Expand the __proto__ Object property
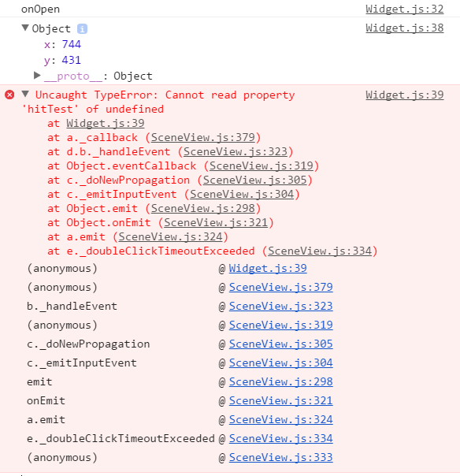The height and width of the screenshot is (476, 460). coord(37,75)
